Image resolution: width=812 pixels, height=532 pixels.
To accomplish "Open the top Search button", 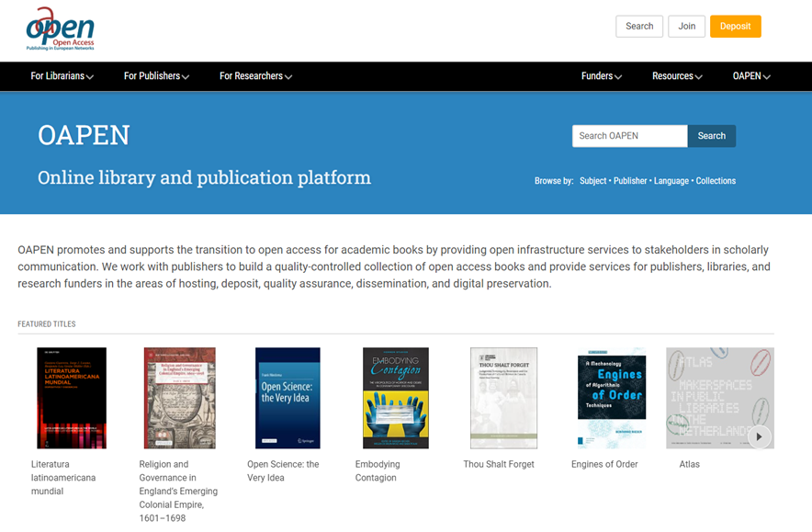I will (639, 27).
